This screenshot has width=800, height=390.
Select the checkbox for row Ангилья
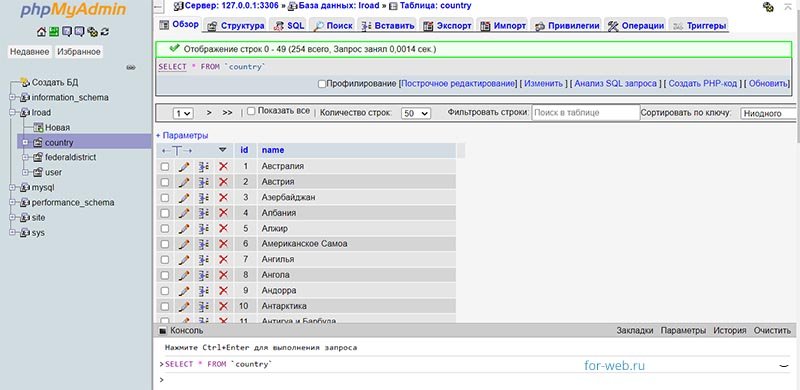[165, 259]
